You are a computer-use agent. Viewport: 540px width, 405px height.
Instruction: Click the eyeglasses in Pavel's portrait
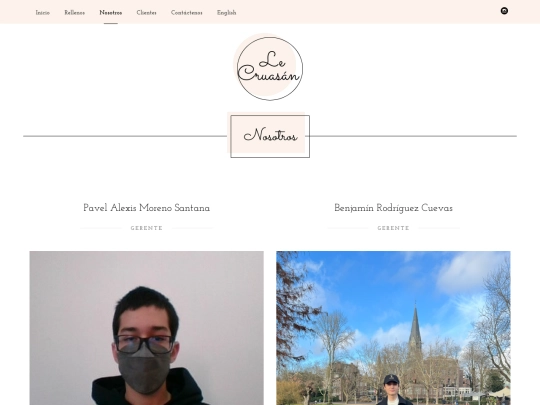[144, 343]
